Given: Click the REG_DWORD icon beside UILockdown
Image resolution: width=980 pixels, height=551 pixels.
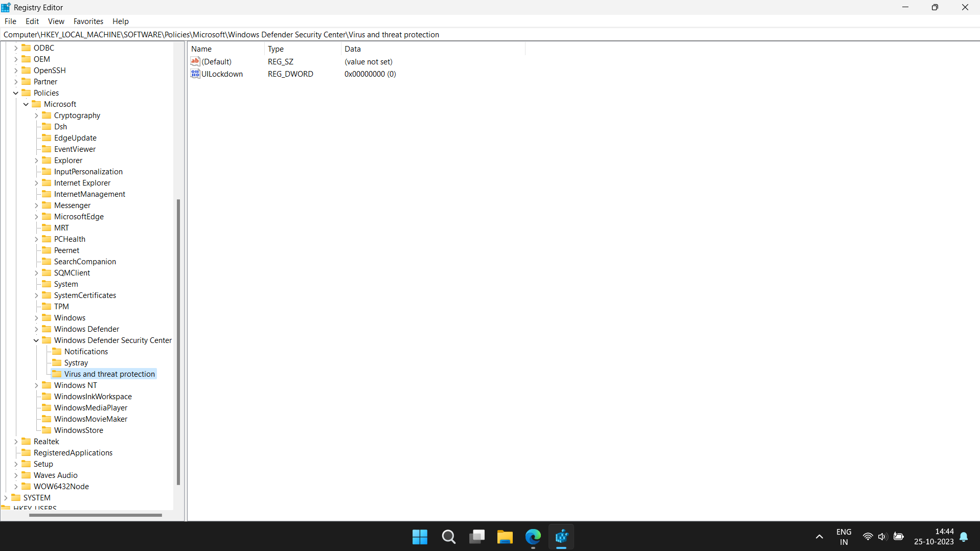Looking at the screenshot, I should click(195, 74).
